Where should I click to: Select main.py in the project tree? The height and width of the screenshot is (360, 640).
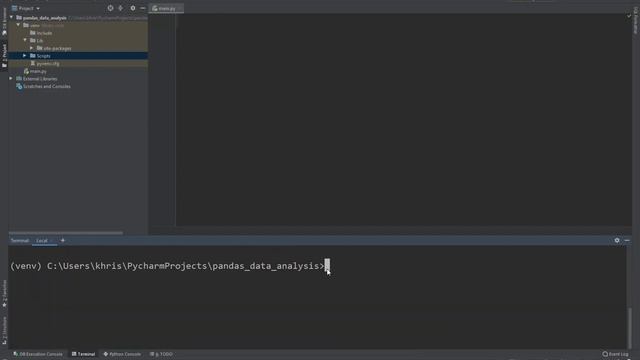tap(35, 71)
